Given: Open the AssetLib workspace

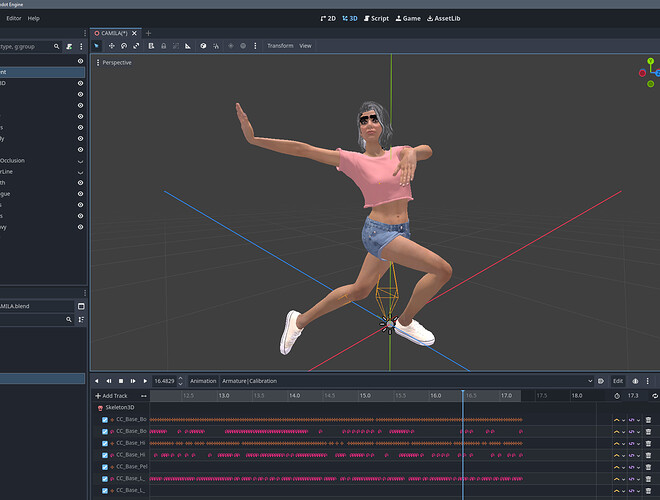Looking at the screenshot, I should (x=444, y=19).
